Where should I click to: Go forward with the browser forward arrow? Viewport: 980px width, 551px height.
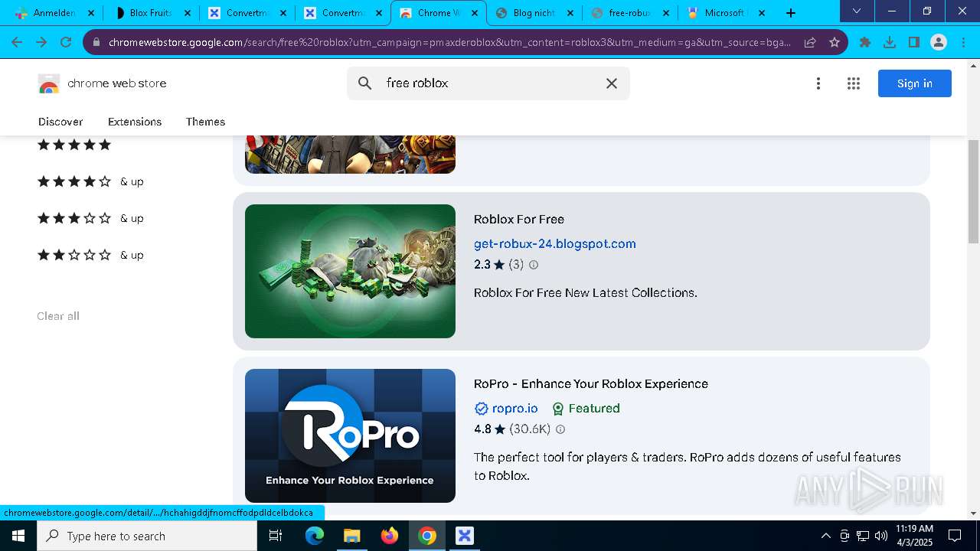tap(41, 42)
